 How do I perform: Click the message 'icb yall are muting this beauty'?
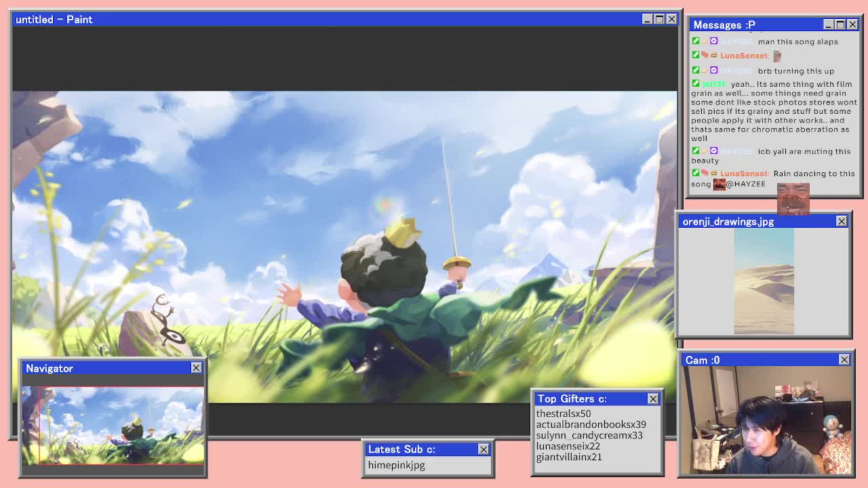771,156
